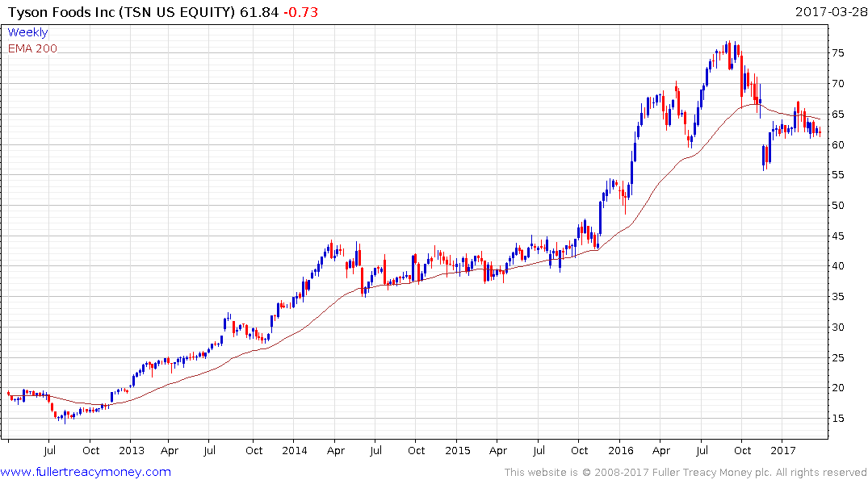The width and height of the screenshot is (868, 484).
Task: Click the 45 price axis label
Action: click(x=837, y=236)
